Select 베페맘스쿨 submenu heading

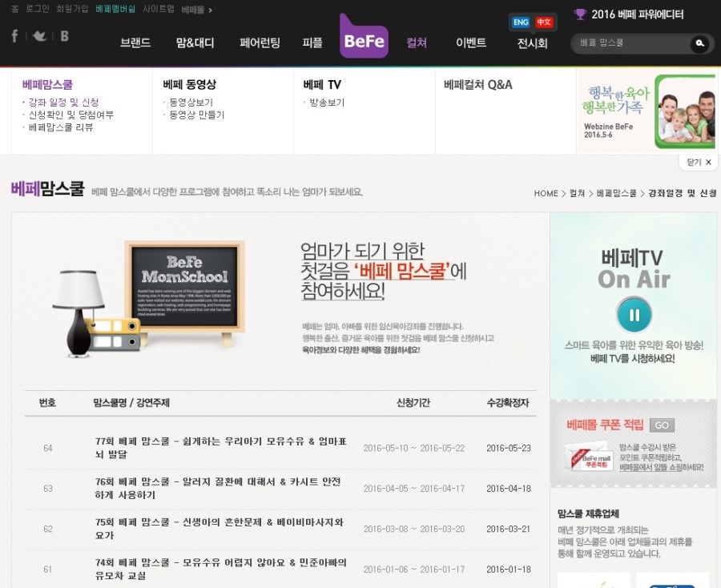click(47, 85)
